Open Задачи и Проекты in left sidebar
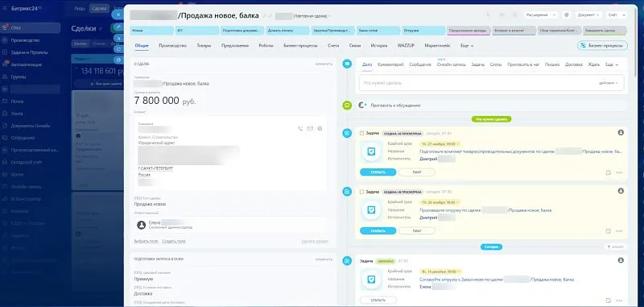 [29, 52]
